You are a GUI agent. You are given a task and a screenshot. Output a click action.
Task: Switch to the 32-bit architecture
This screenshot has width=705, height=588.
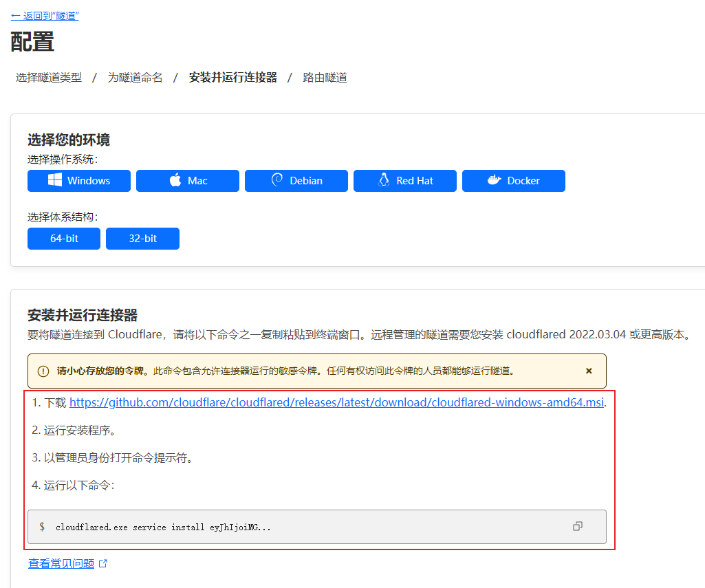[142, 238]
